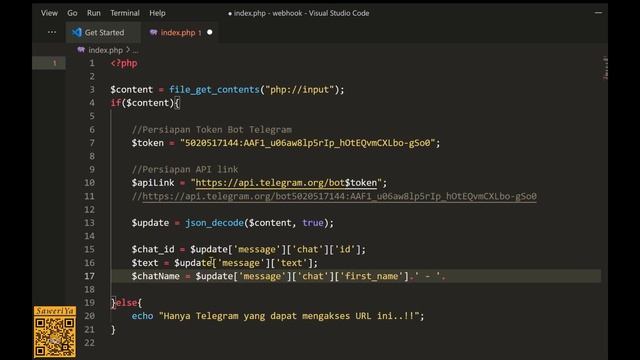Click the Hanya Telegram yang dapat mengakses string

tap(289, 316)
